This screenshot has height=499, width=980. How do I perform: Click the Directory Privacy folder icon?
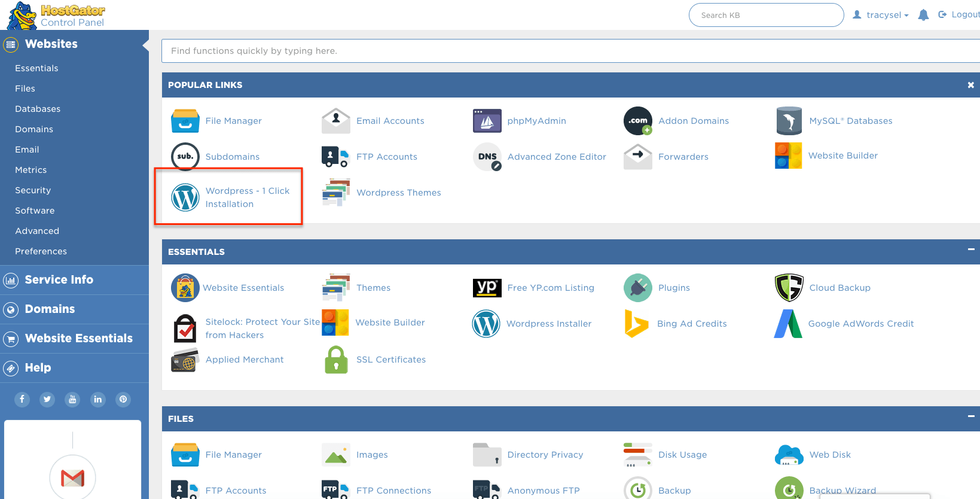[487, 455]
